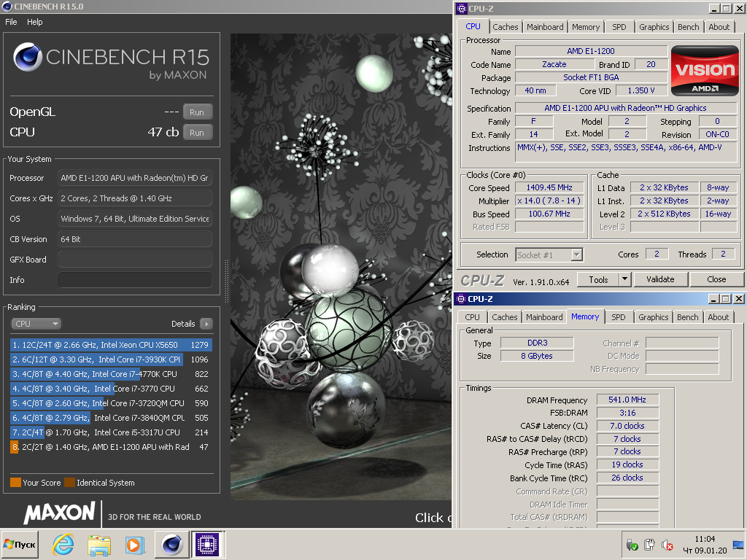Switch to Cinebench taskbar button
This screenshot has height=560, width=747.
[x=171, y=544]
